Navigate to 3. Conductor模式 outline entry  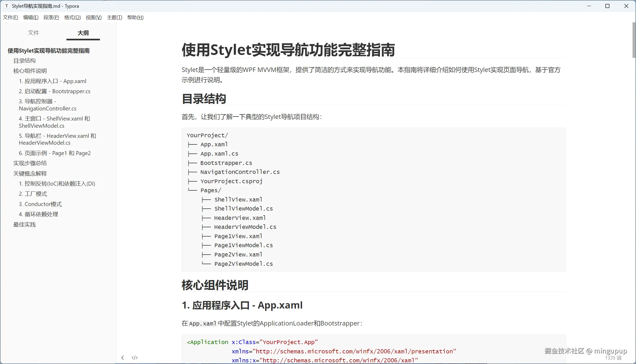coord(40,204)
